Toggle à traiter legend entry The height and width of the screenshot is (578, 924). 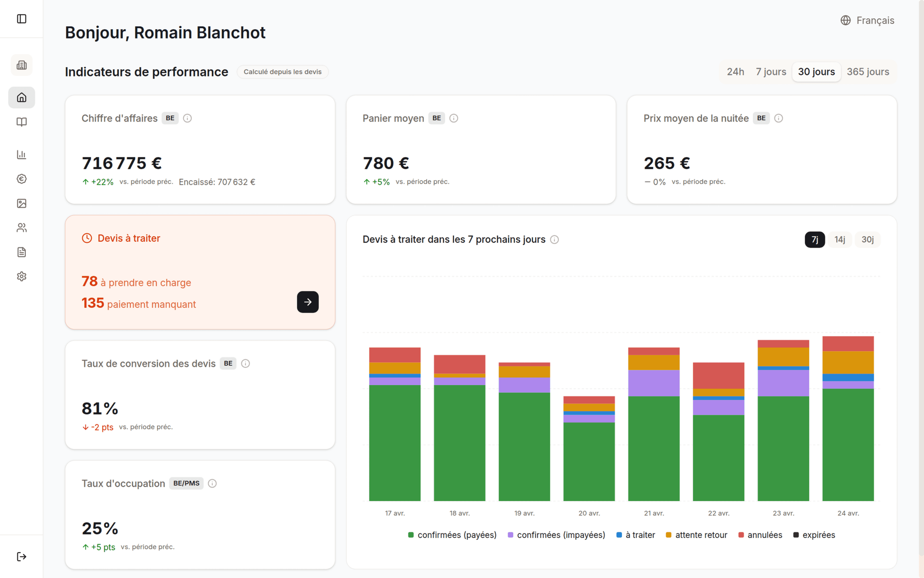point(636,535)
